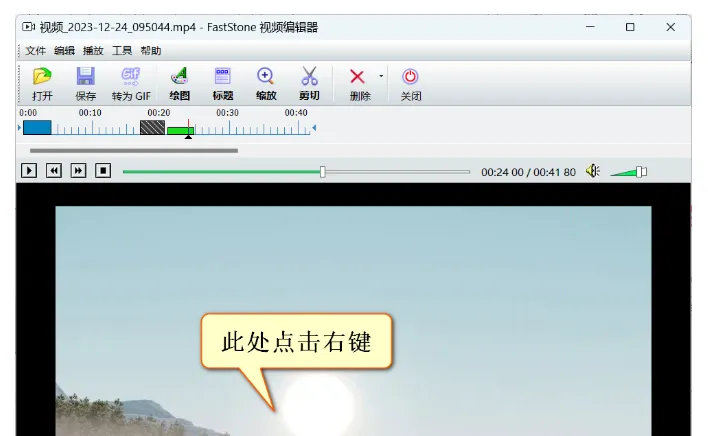Screen dimensions: 708x436
Task: Adjust the green volume slider
Action: point(629,172)
